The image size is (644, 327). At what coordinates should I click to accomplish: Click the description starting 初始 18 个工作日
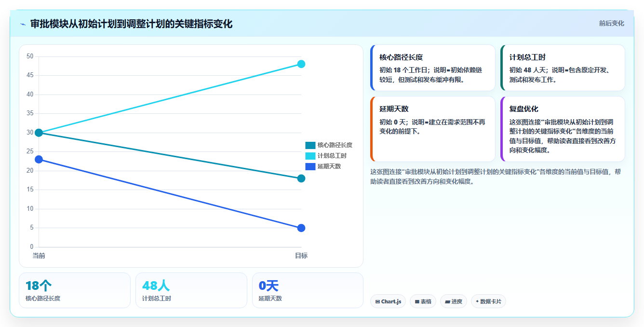pyautogui.click(x=431, y=75)
